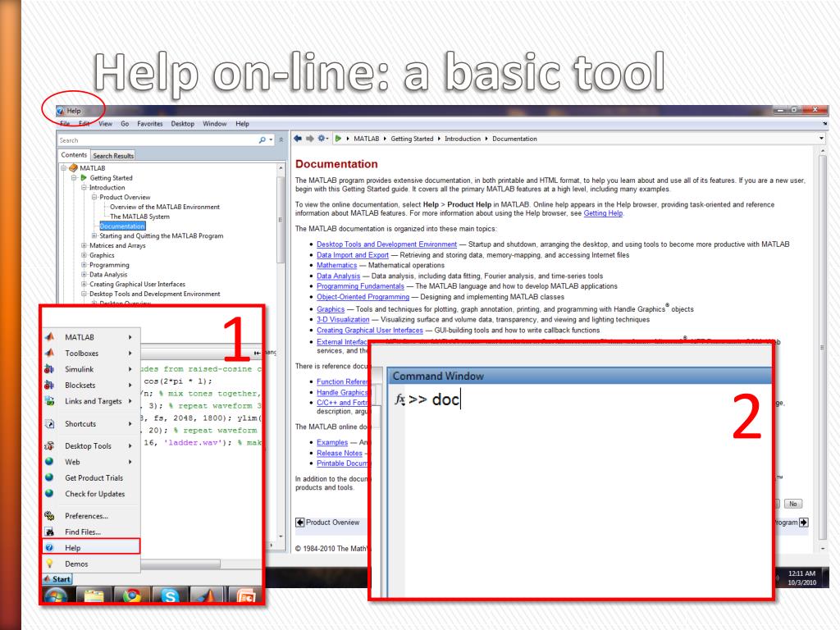Click the MATLAB Start button

[57, 578]
